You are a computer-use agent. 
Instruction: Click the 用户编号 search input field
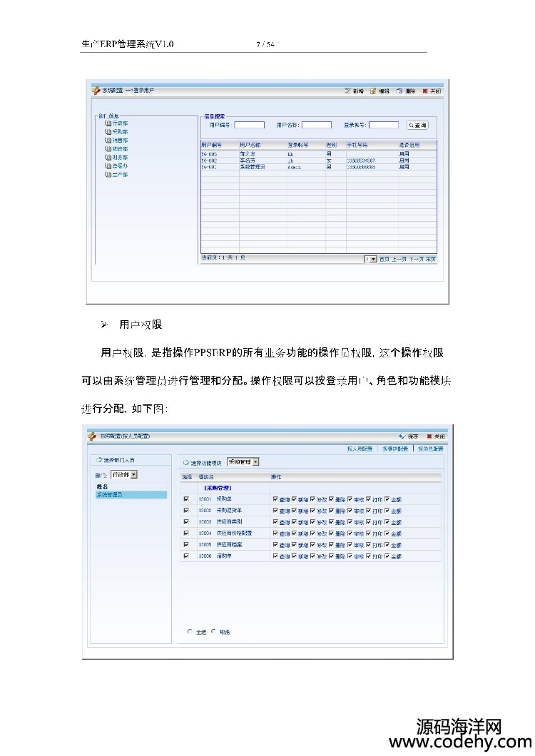point(250,125)
